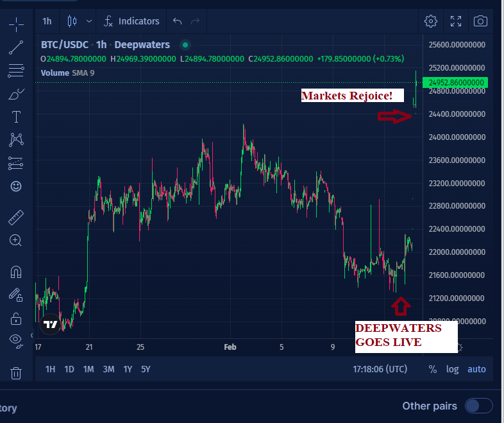Click the TradingView logo on chart
504x423 pixels.
click(x=51, y=325)
